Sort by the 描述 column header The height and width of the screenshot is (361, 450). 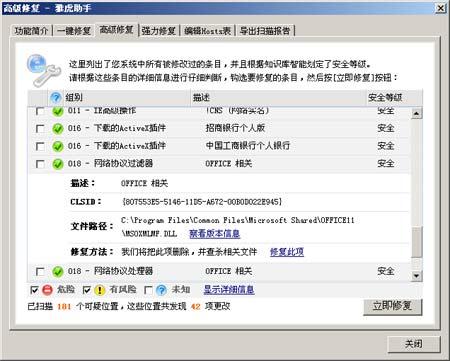click(278, 98)
